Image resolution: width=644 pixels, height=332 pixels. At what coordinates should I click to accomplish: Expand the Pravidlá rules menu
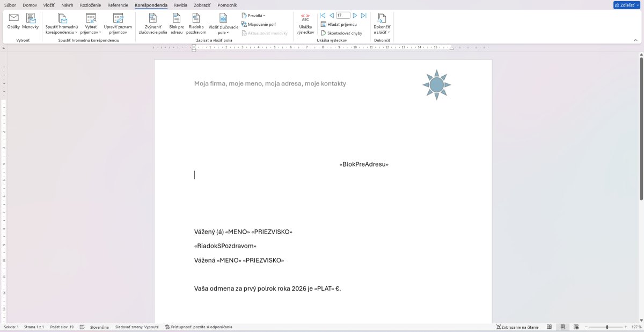point(254,16)
